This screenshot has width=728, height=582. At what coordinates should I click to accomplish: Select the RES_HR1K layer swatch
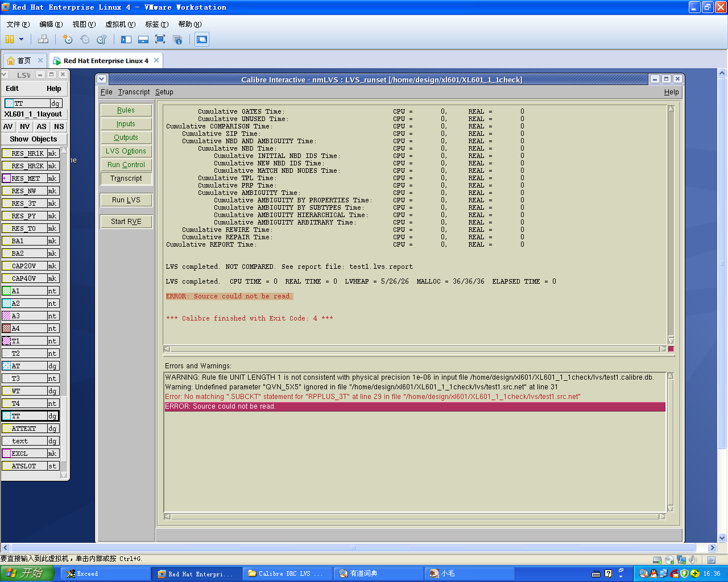click(x=6, y=153)
